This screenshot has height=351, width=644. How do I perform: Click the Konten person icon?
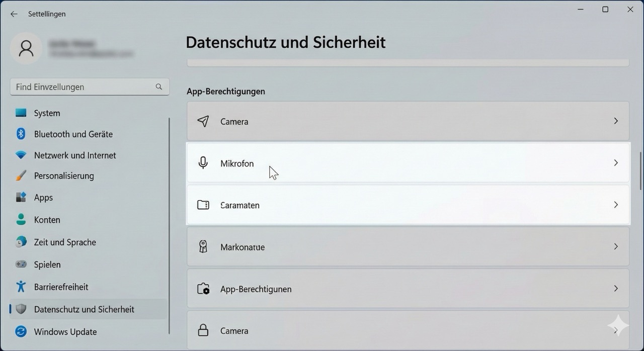[21, 219]
